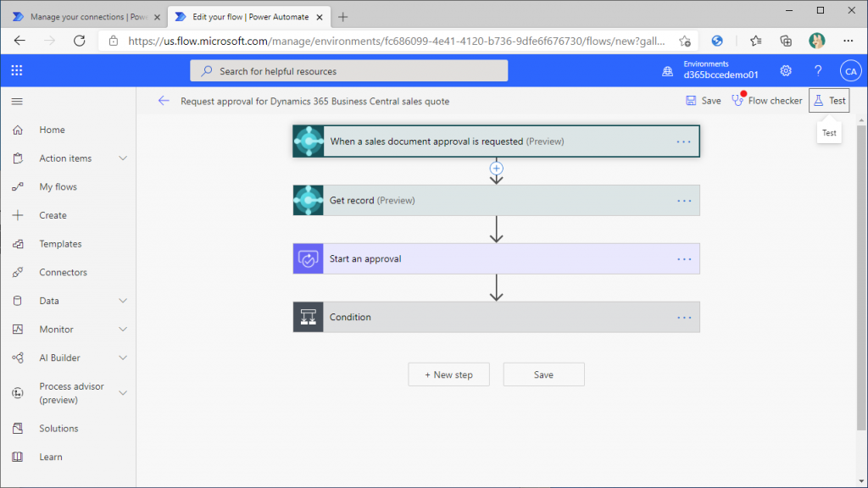Click Save button below the flow

pos(543,374)
